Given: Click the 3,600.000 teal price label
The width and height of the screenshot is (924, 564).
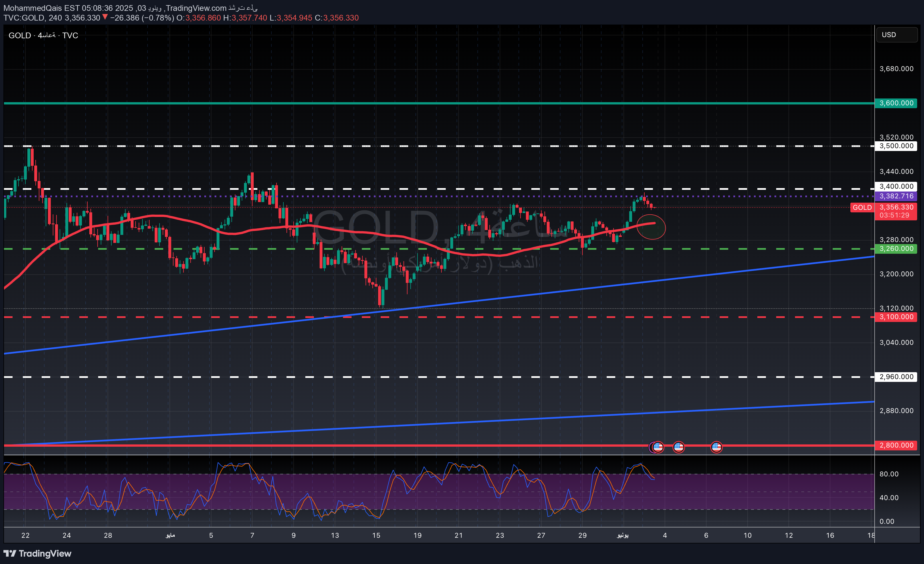Looking at the screenshot, I should (x=896, y=103).
